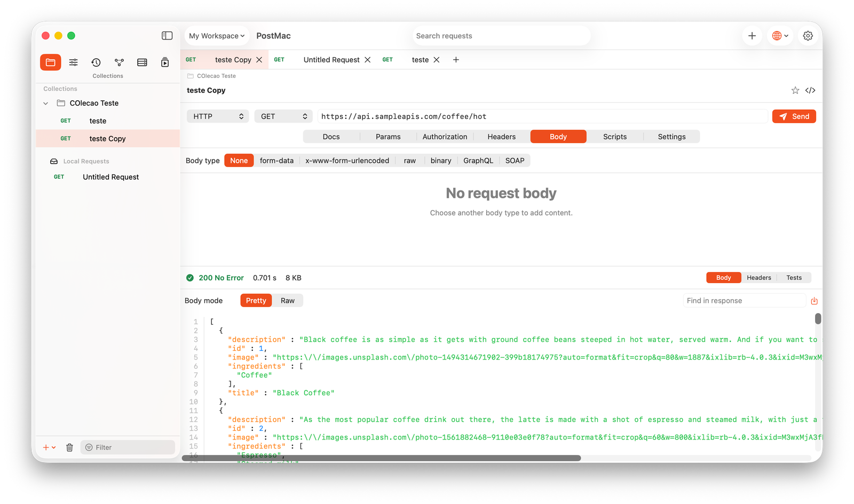Open the Scripts tab

click(x=615, y=137)
